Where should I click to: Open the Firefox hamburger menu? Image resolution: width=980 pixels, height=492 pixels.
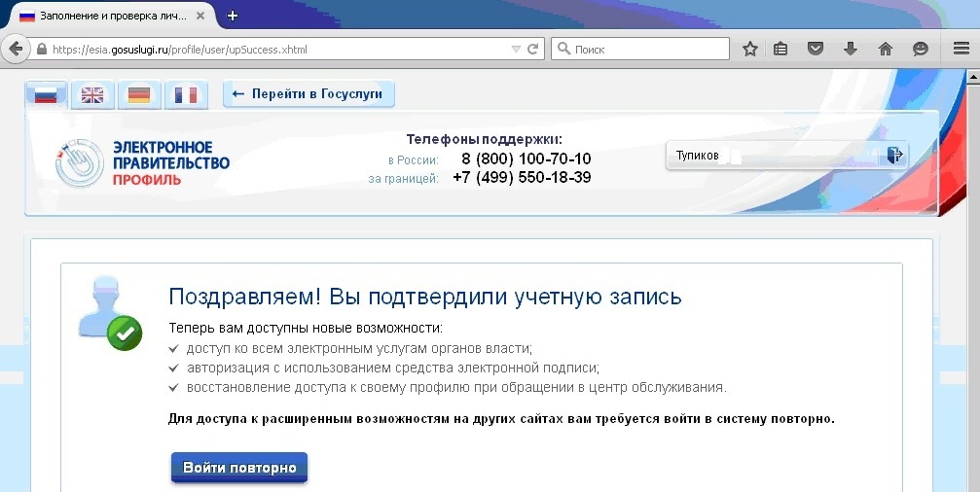coord(961,49)
